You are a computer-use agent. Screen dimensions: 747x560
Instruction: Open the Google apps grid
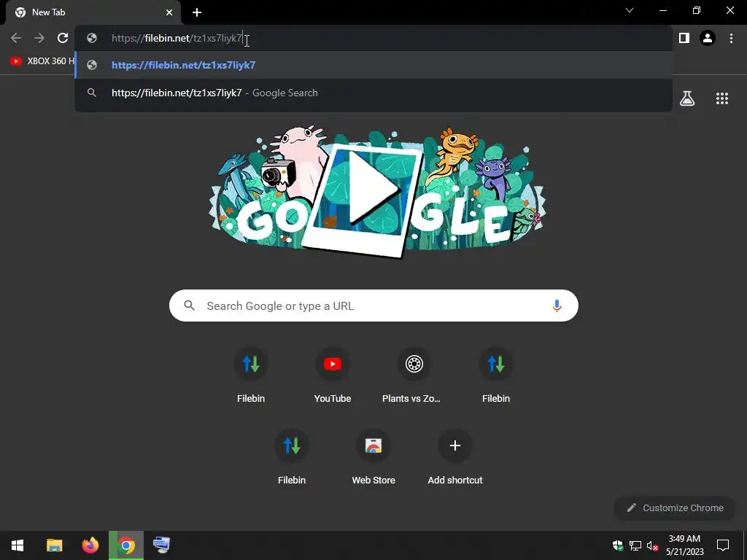click(722, 98)
